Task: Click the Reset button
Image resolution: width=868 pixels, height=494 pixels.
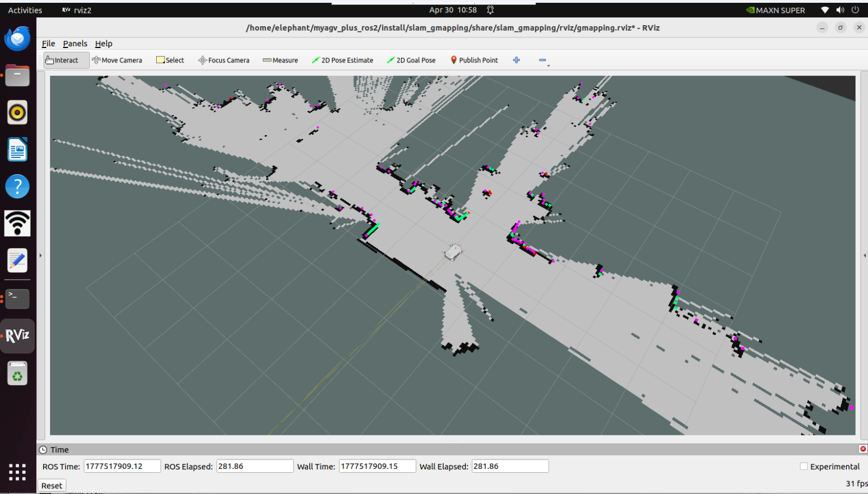Action: pos(52,486)
